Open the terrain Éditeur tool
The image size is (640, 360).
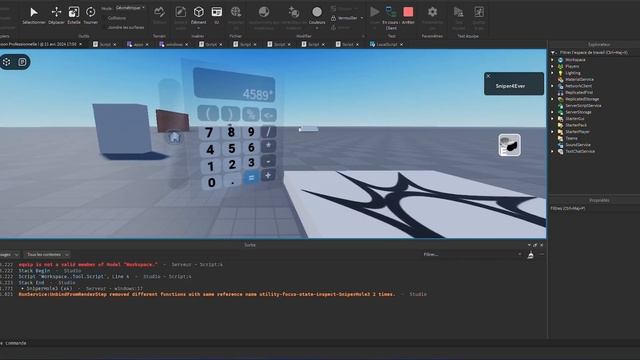[160, 16]
